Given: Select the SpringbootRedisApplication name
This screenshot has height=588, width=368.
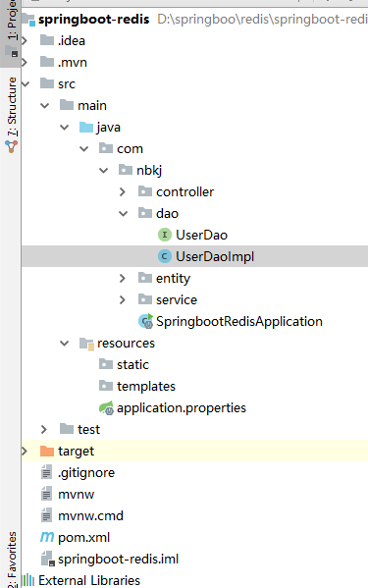Looking at the screenshot, I should click(239, 321).
